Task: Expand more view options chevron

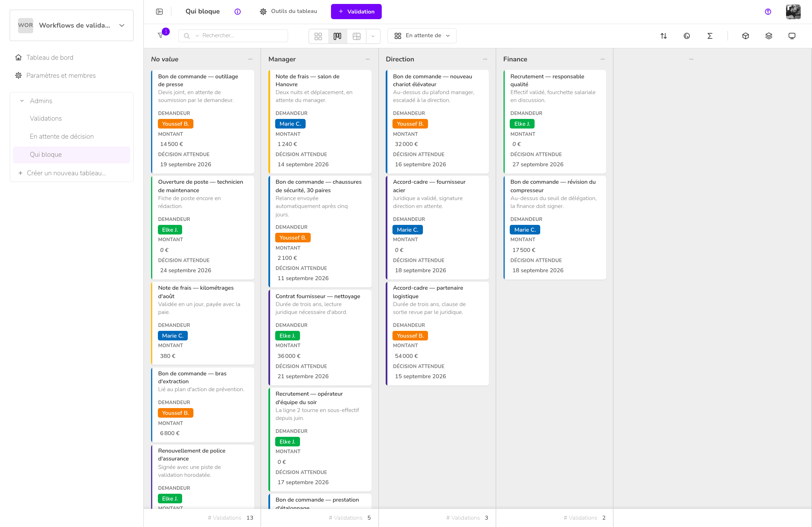Action: click(x=373, y=36)
